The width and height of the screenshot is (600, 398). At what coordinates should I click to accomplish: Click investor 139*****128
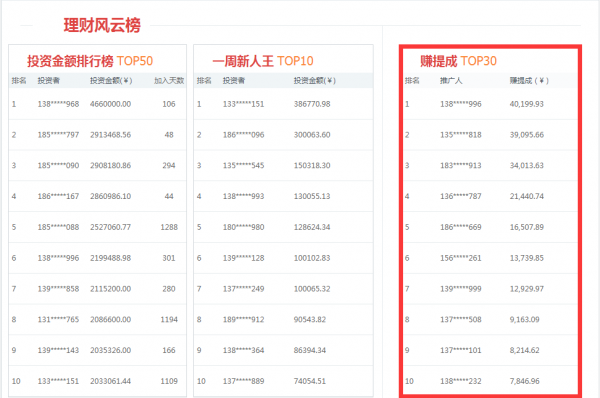244,258
